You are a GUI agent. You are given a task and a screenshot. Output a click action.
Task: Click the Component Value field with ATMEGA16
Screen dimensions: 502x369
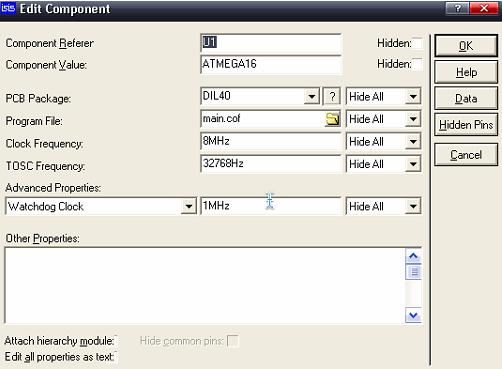271,64
